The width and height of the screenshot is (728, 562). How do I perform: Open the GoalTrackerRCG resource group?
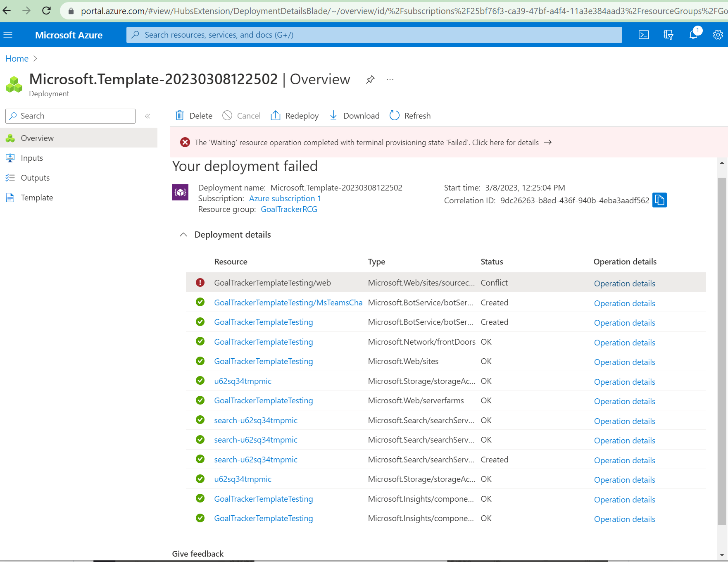click(289, 209)
